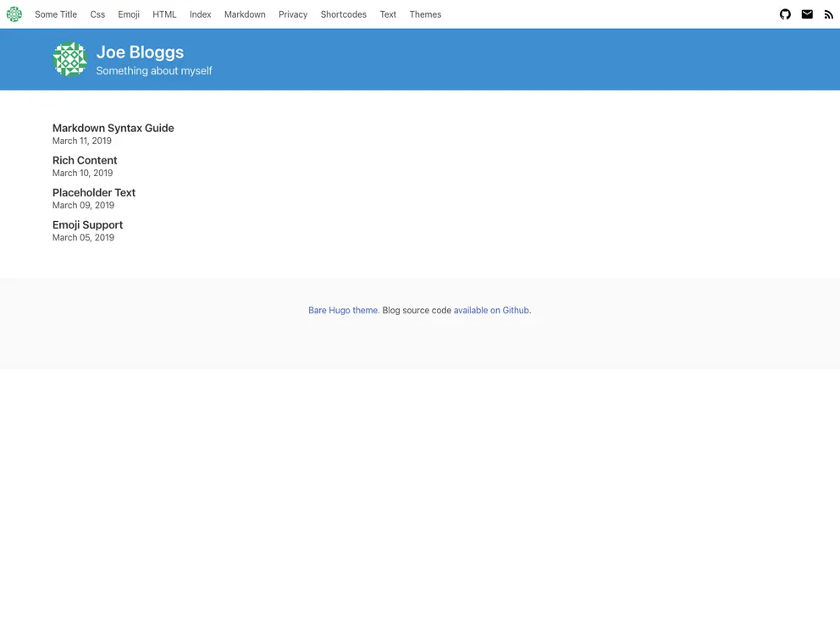Open the Placeholder Text article

[x=93, y=192]
